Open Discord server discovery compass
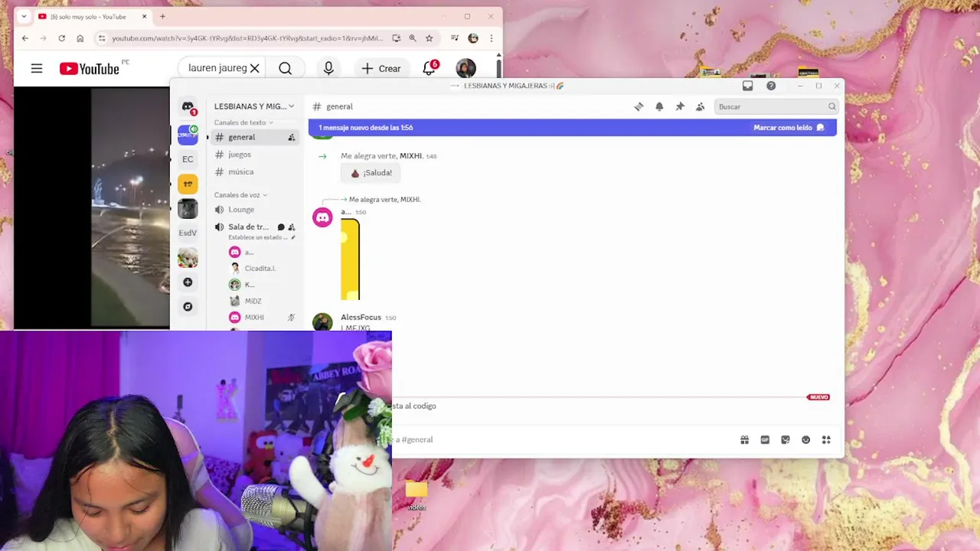The width and height of the screenshot is (980, 551). [x=188, y=307]
